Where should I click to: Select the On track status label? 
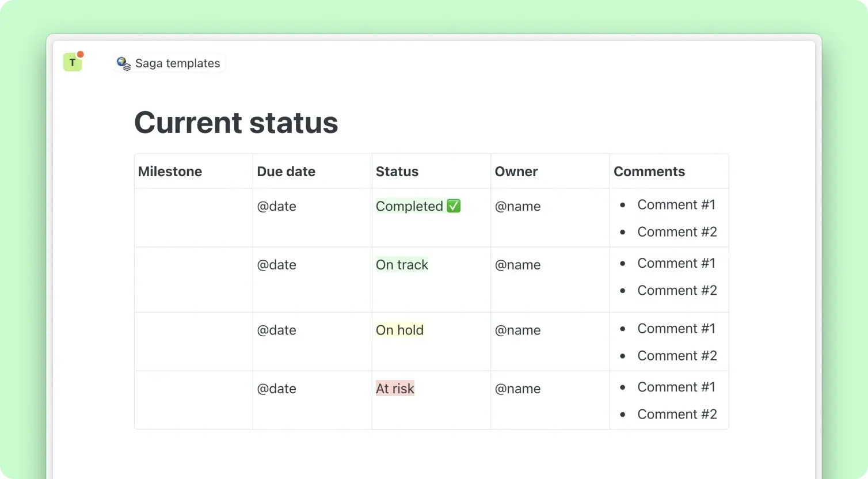click(402, 265)
